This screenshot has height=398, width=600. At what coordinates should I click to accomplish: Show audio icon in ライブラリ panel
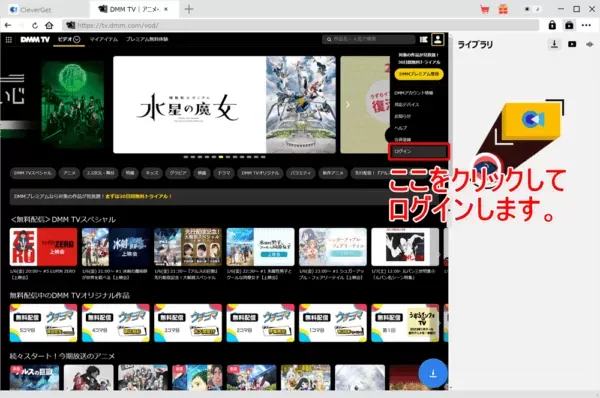(590, 44)
